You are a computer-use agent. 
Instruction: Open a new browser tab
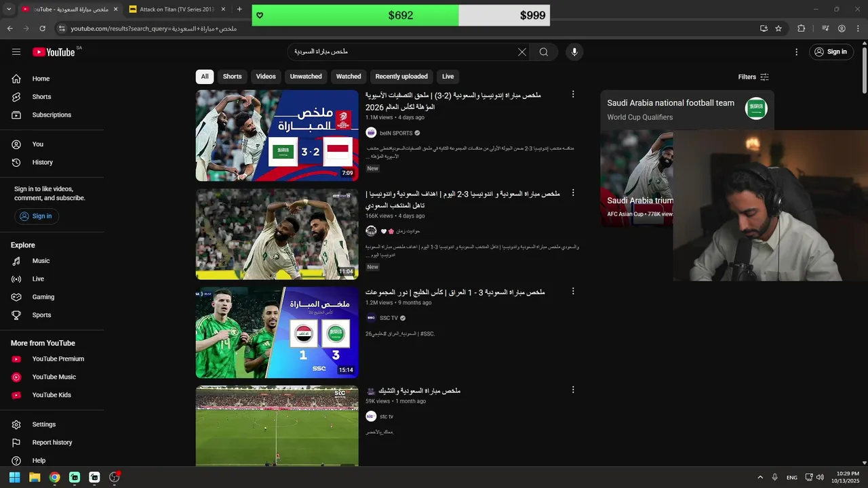(x=239, y=9)
